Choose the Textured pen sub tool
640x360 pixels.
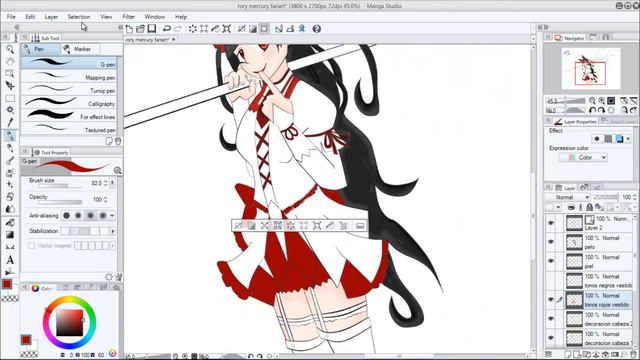click(x=69, y=129)
